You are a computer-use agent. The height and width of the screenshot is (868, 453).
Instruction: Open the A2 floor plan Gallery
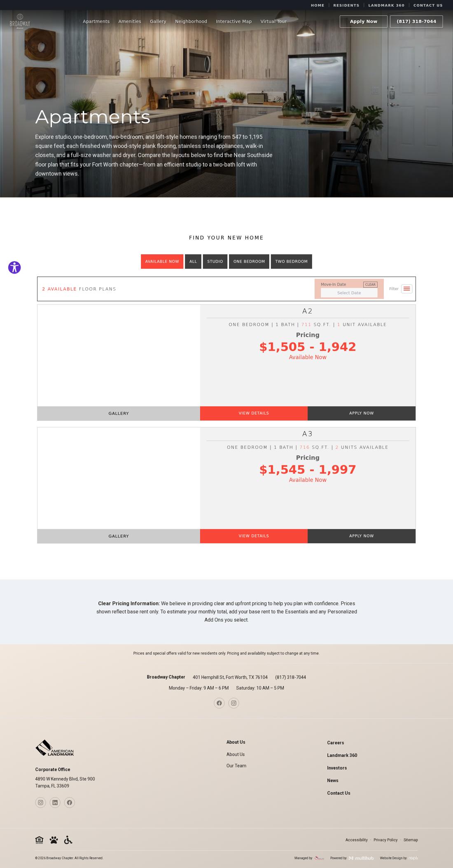119,413
